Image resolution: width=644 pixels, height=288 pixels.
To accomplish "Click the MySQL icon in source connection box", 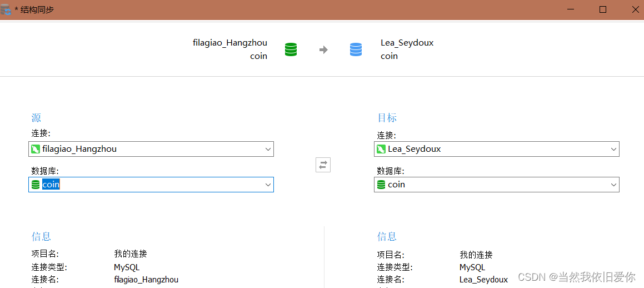I will 36,149.
